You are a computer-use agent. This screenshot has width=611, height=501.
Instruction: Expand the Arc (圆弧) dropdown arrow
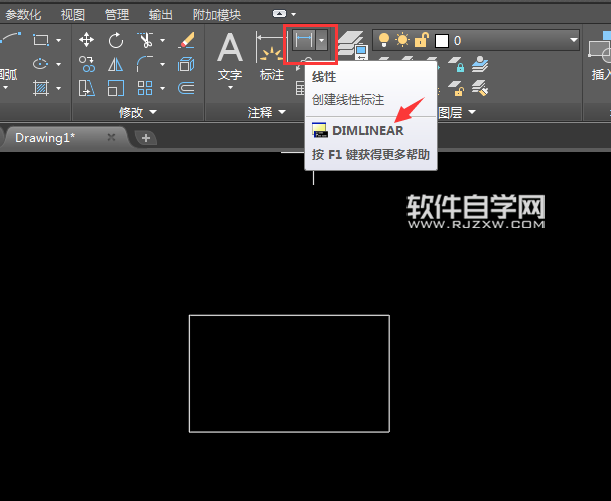[x=5, y=88]
